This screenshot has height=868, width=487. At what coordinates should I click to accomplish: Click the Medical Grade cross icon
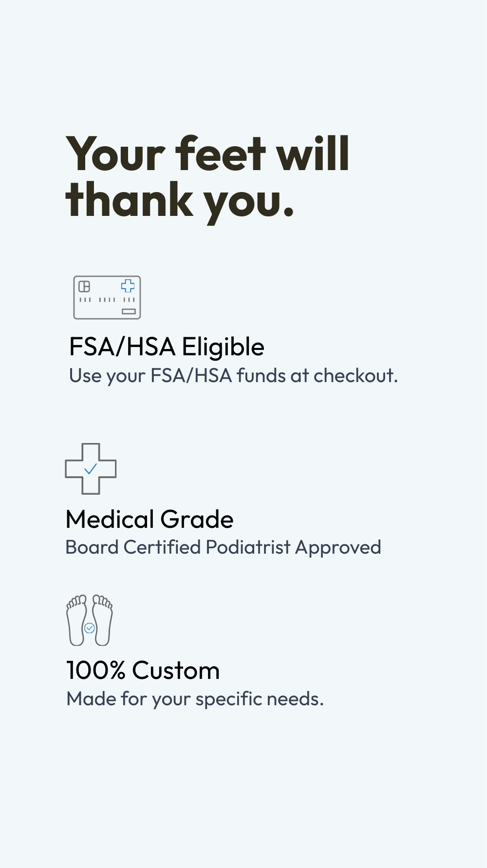click(x=91, y=468)
